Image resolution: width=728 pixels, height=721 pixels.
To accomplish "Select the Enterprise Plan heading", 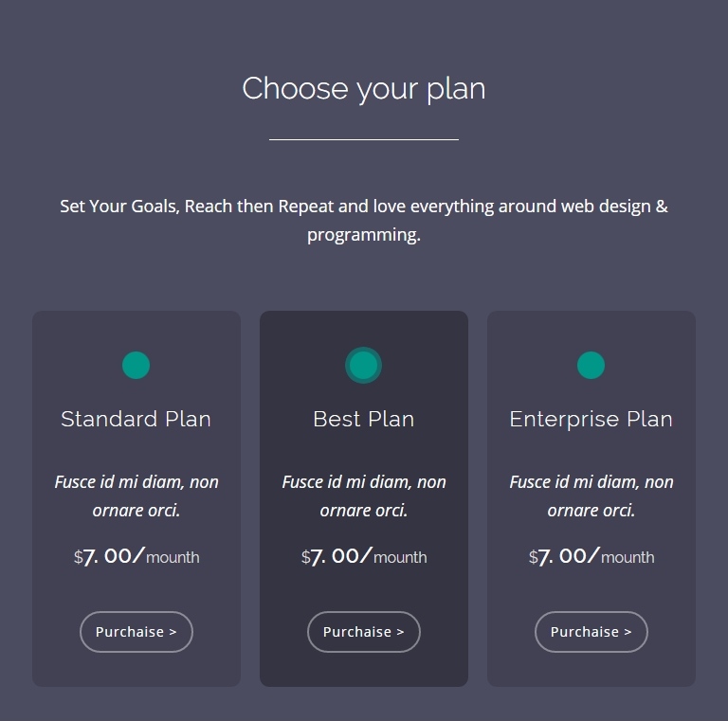I will pyautogui.click(x=591, y=420).
